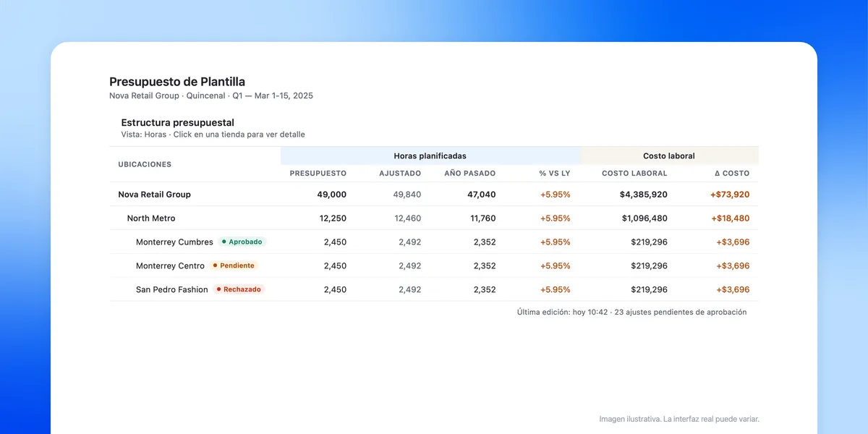Click the Última edición footer note
The height and width of the screenshot is (434, 868).
[632, 312]
